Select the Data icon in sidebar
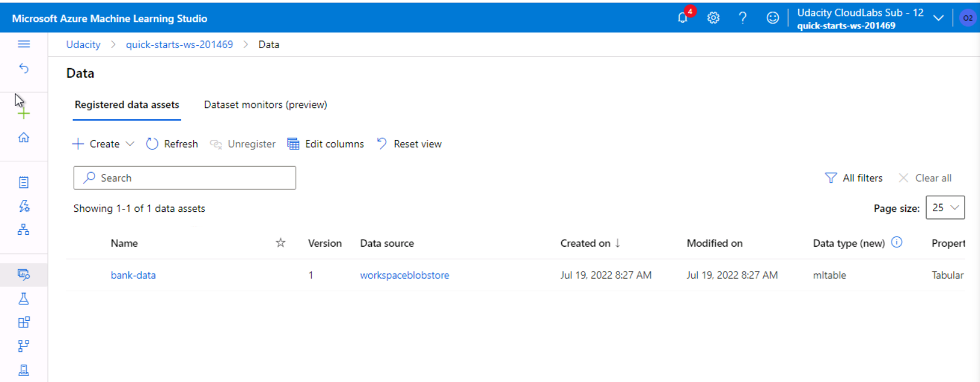The image size is (980, 382). [24, 275]
